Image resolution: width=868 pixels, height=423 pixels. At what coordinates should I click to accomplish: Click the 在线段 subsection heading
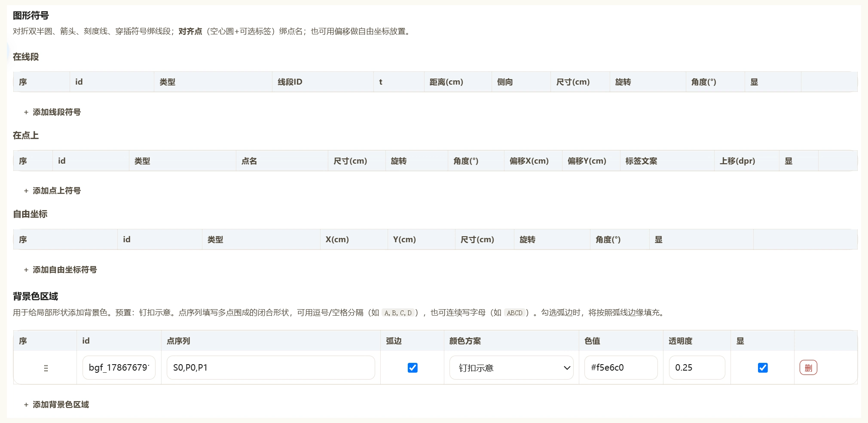[x=26, y=57]
